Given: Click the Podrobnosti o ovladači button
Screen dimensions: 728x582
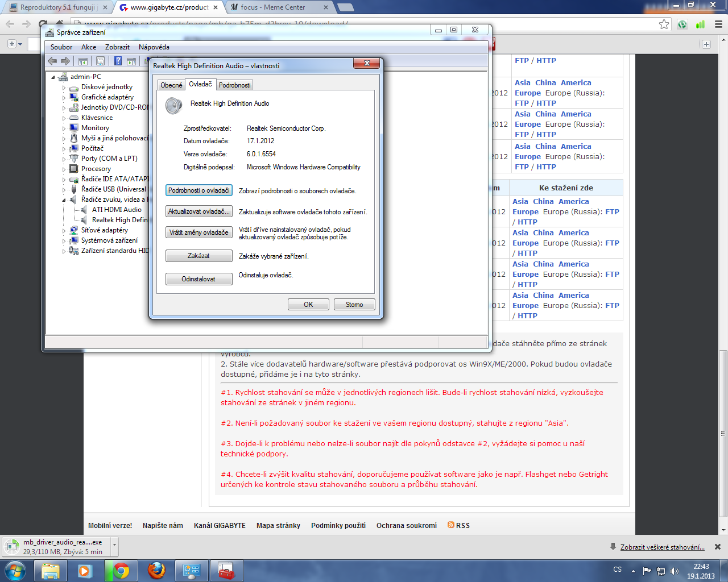Looking at the screenshot, I should 199,190.
